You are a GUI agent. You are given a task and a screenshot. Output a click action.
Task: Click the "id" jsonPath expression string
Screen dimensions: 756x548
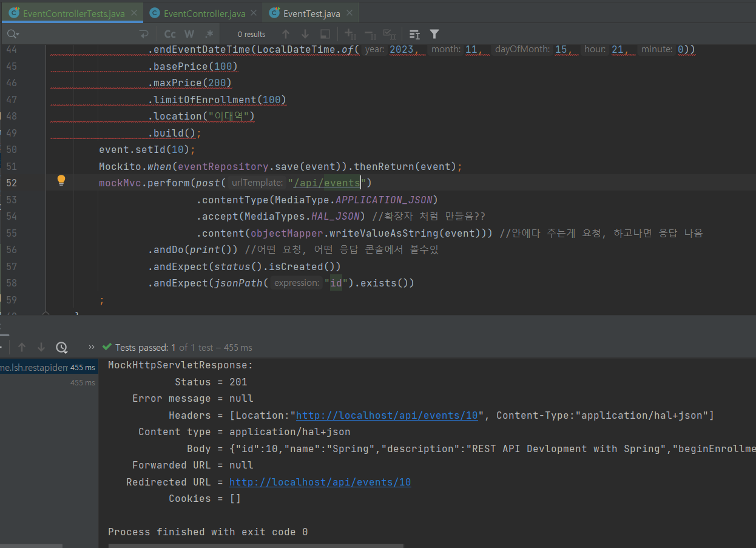pos(336,283)
